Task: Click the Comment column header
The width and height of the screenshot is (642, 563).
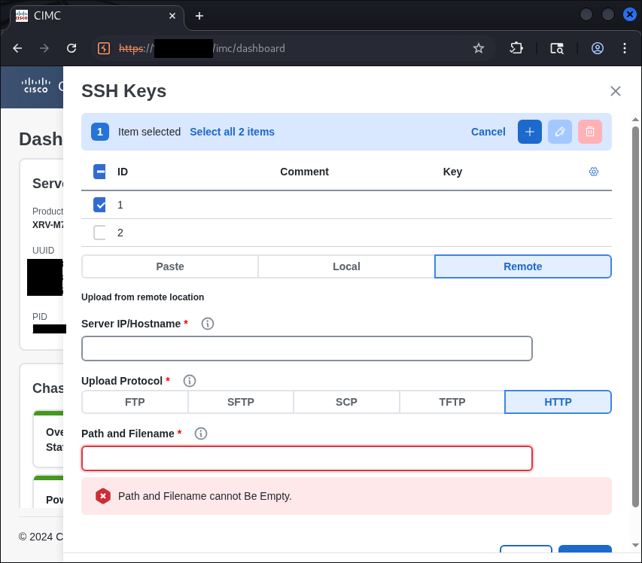Action: (x=304, y=172)
